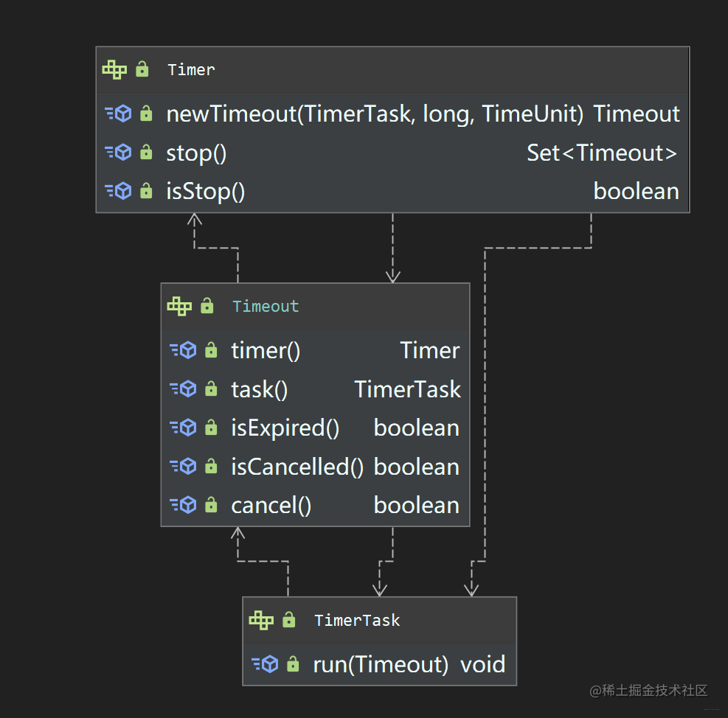This screenshot has width=728, height=718.
Task: Click the method icon beside run(Timeout)
Action: (265, 664)
